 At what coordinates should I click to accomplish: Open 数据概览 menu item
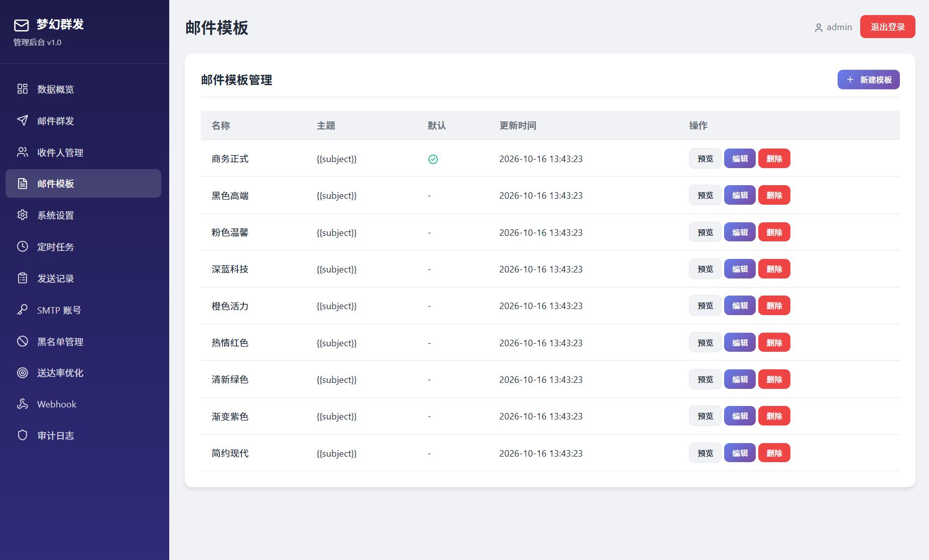pyautogui.click(x=83, y=89)
